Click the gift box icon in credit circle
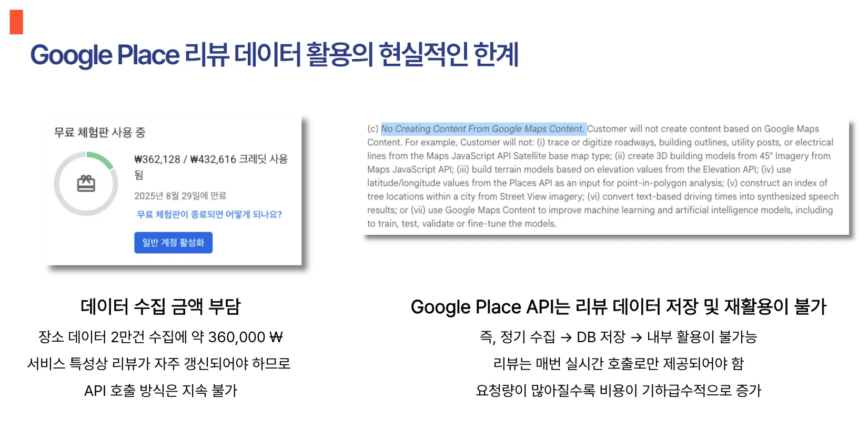 point(86,183)
